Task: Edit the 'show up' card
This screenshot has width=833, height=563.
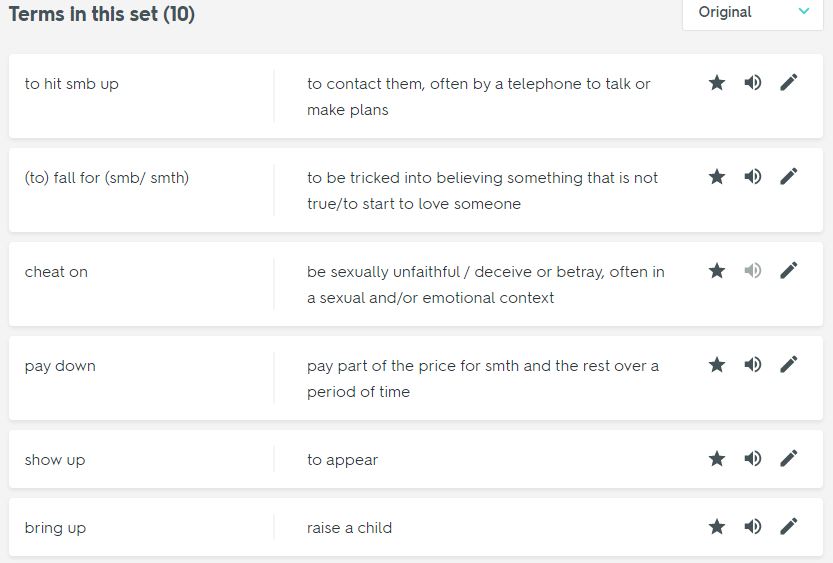Action: pyautogui.click(x=789, y=458)
